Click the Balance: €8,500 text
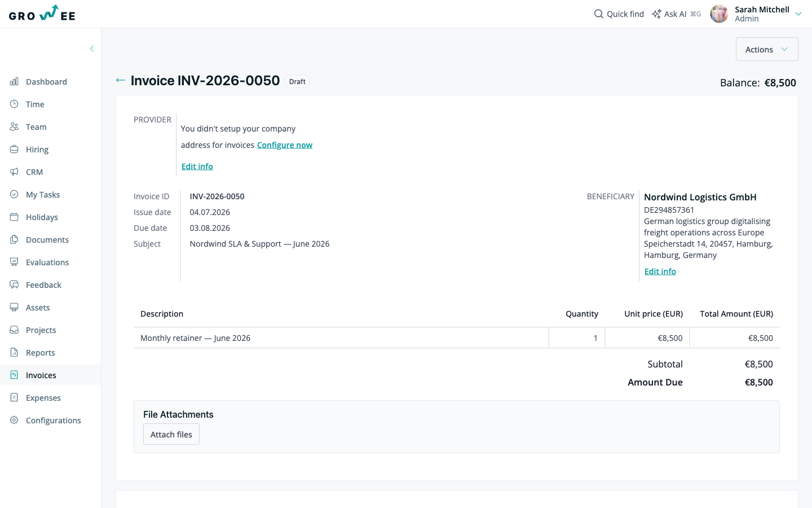This screenshot has height=508, width=812. pos(758,82)
